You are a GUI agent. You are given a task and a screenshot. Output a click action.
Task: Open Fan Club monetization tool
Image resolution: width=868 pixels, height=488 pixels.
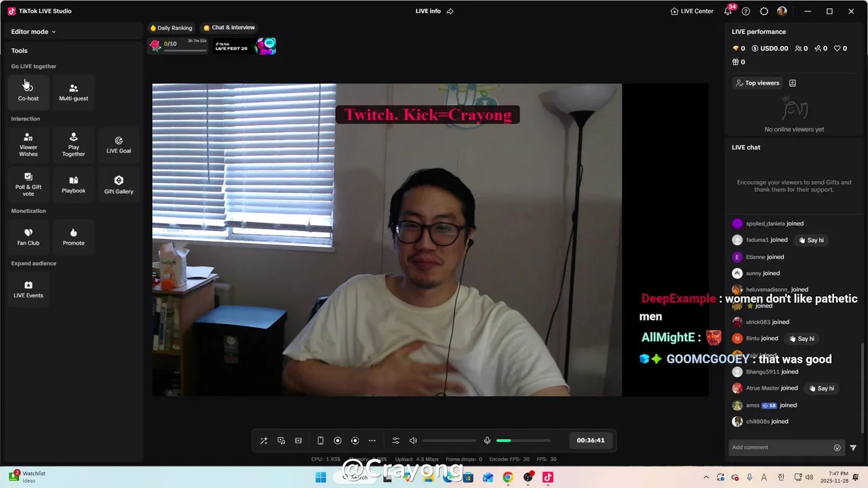pyautogui.click(x=28, y=237)
